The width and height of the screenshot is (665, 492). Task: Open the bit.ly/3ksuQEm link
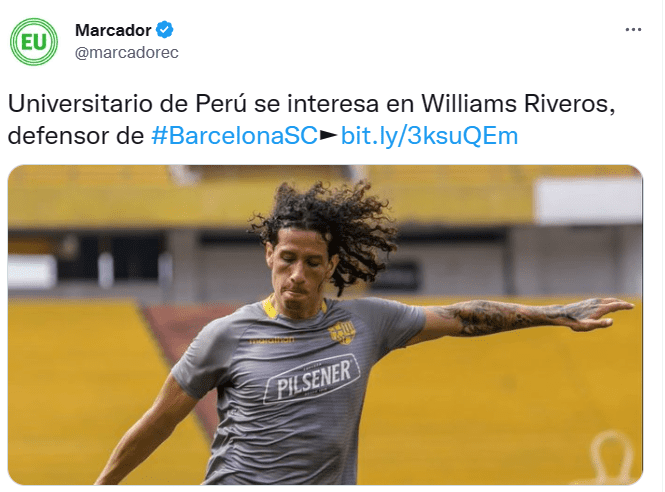[429, 136]
